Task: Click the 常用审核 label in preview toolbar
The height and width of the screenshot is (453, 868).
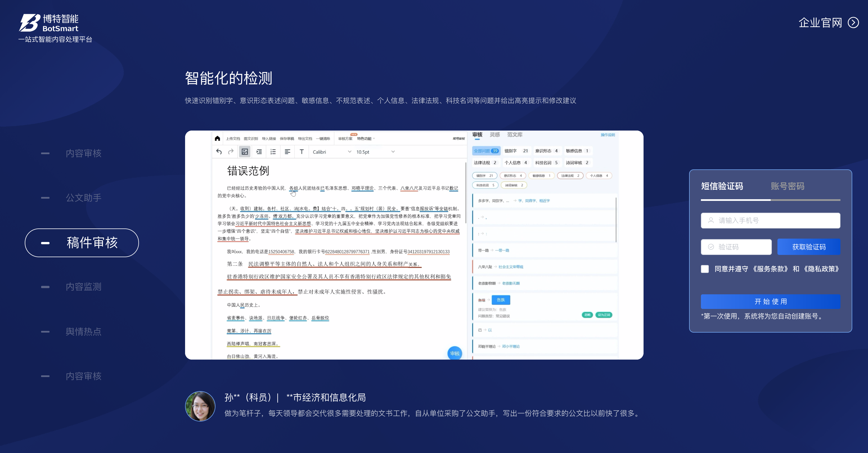Action: pos(458,138)
